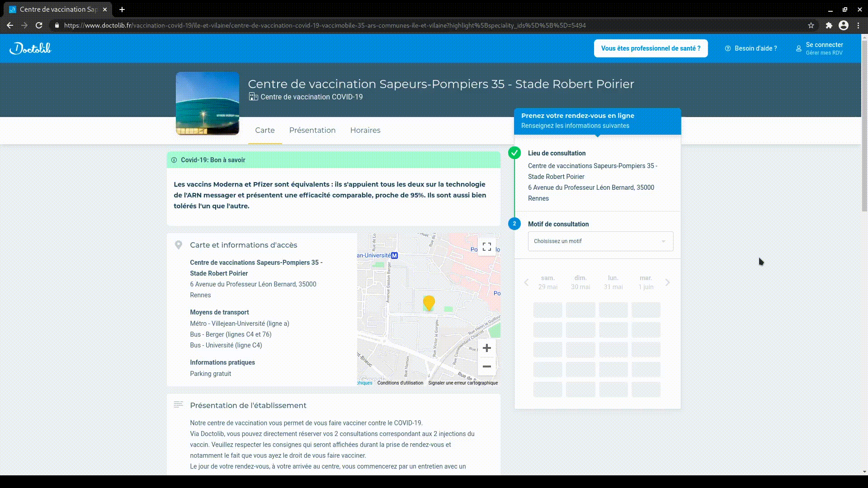Image resolution: width=868 pixels, height=488 pixels.
Task: Zoom out on the map
Action: point(487,366)
